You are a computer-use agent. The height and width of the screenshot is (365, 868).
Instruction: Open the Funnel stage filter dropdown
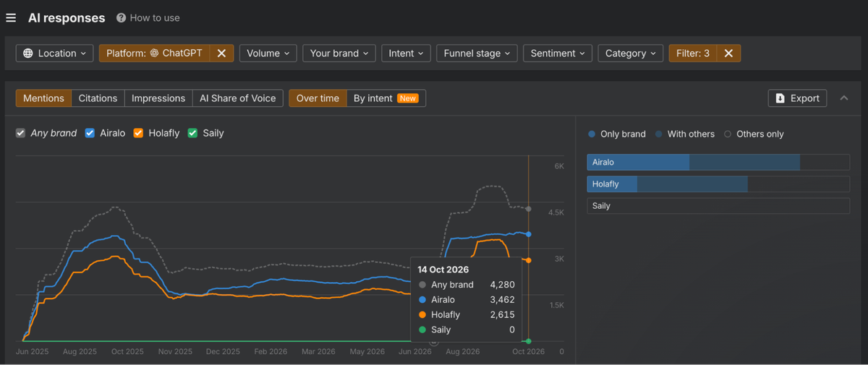(477, 53)
